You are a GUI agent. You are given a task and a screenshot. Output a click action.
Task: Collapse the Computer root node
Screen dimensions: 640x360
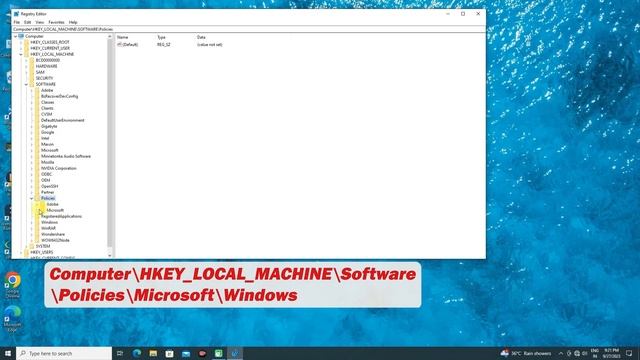pyautogui.click(x=16, y=36)
